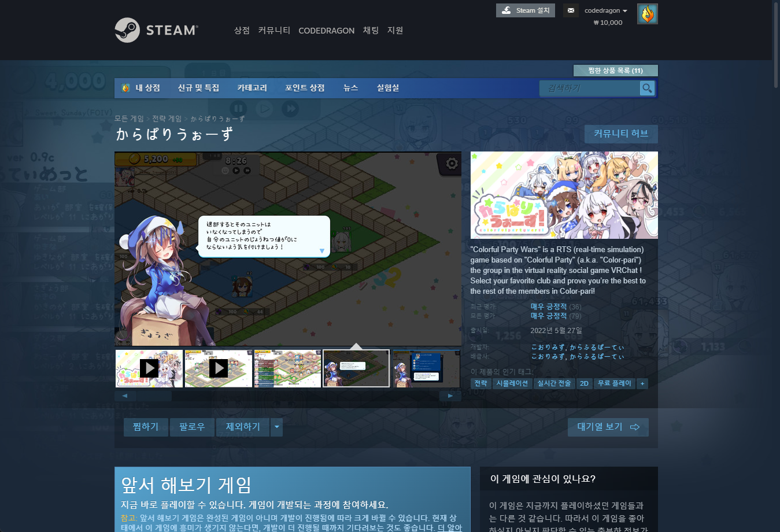This screenshot has width=780, height=532.
Task: Click the Steam logo
Action: pyautogui.click(x=156, y=30)
